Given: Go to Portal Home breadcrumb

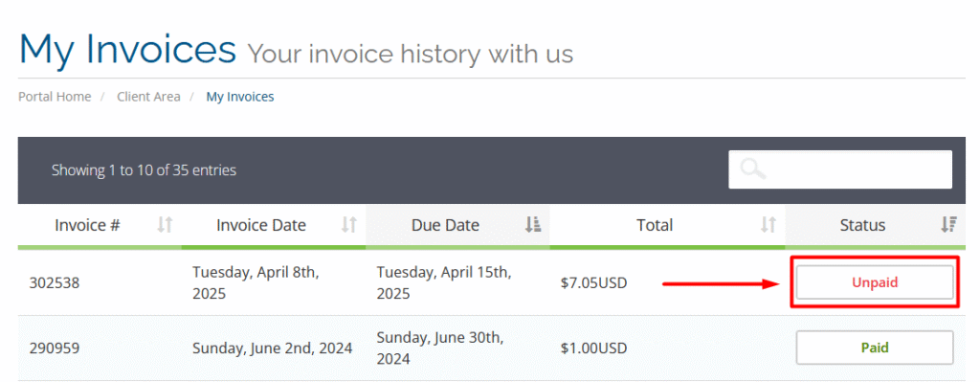Looking at the screenshot, I should [x=55, y=97].
